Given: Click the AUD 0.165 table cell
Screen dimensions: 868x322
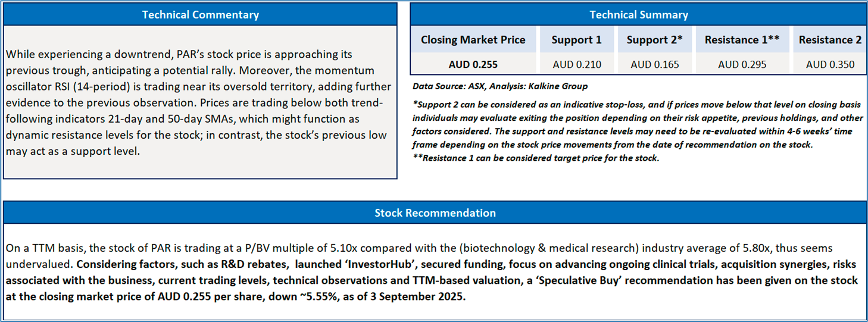Looking at the screenshot, I should click(x=654, y=64).
